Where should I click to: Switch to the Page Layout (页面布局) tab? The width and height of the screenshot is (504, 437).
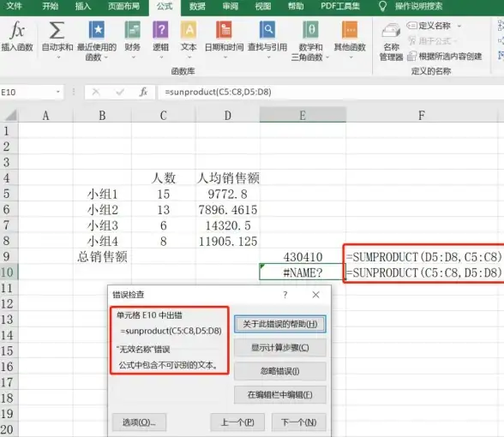(x=123, y=6)
